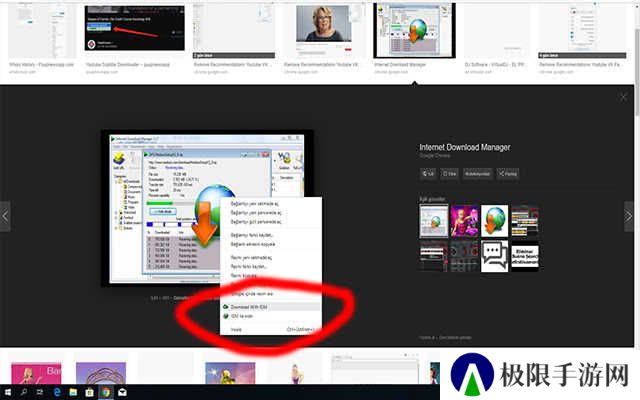Viewport: 640px width, 400px height.
Task: Select the first related image of IDM window
Action: coord(433,221)
